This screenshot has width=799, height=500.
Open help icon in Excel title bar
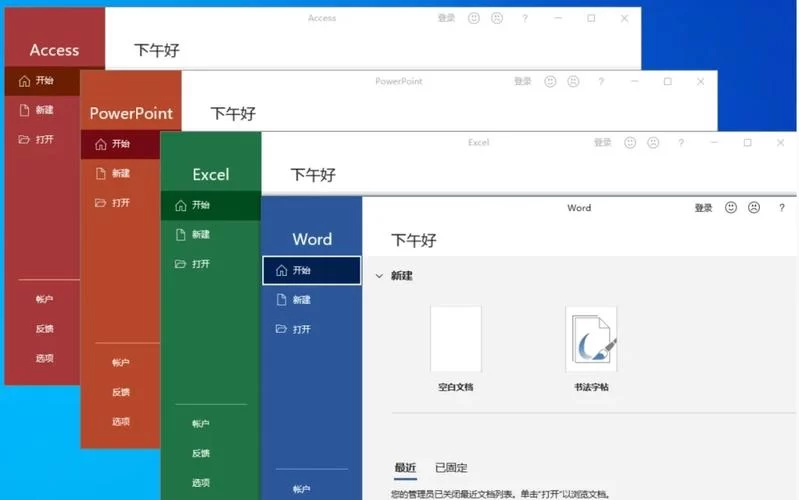click(681, 143)
